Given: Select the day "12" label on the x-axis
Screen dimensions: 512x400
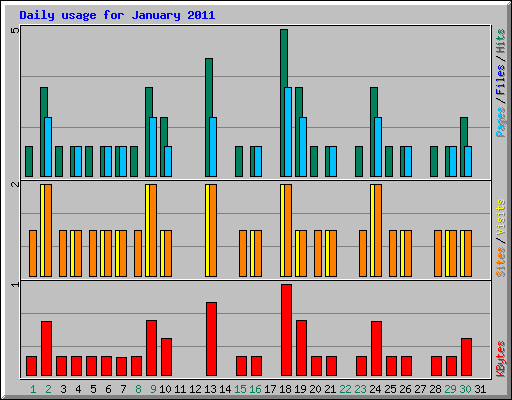Looking at the screenshot, I should (195, 389).
